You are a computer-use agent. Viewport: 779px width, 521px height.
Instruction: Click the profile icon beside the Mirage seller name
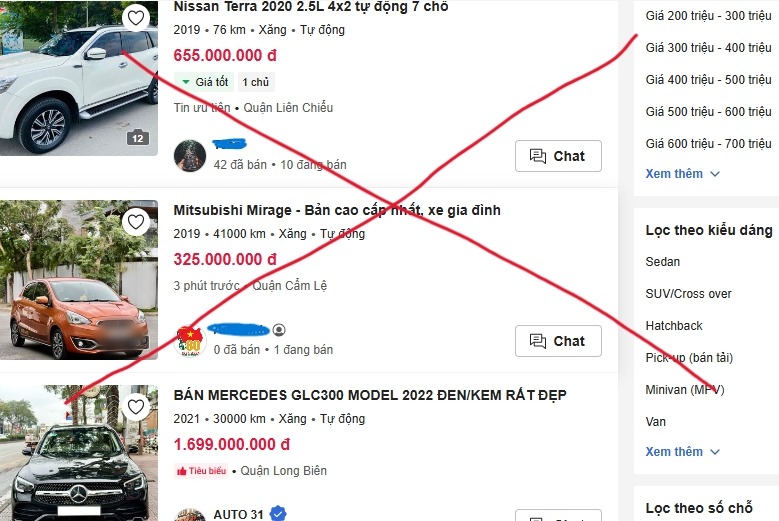pos(279,330)
